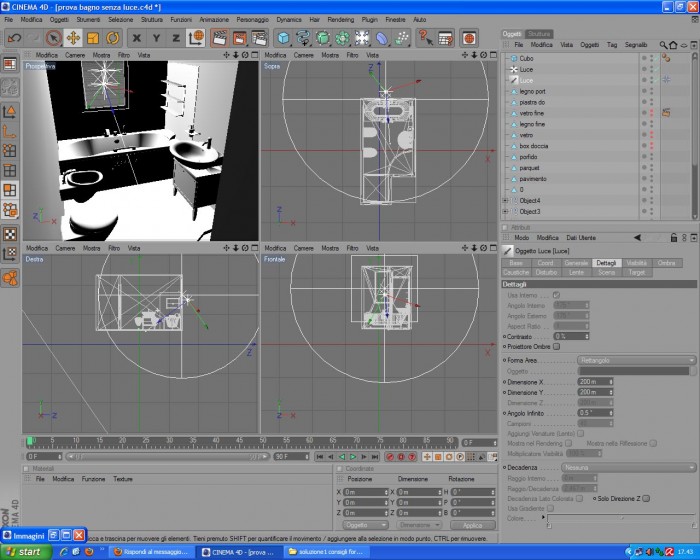Select the Rotate tool icon

click(x=113, y=38)
